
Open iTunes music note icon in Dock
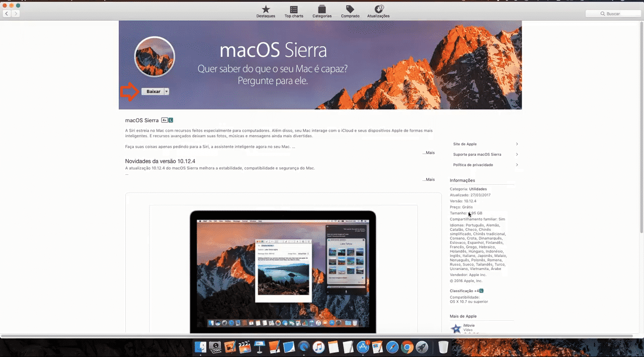click(x=318, y=347)
